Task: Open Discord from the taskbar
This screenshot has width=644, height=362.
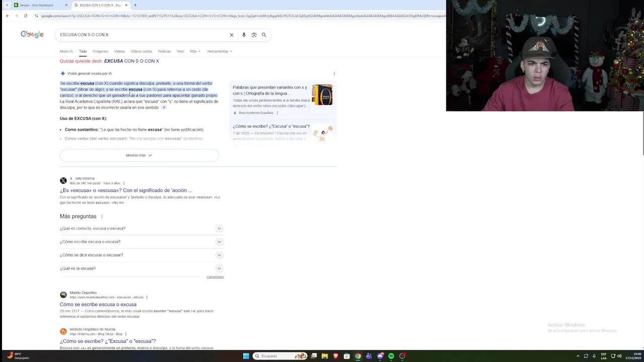Action: (x=380, y=356)
